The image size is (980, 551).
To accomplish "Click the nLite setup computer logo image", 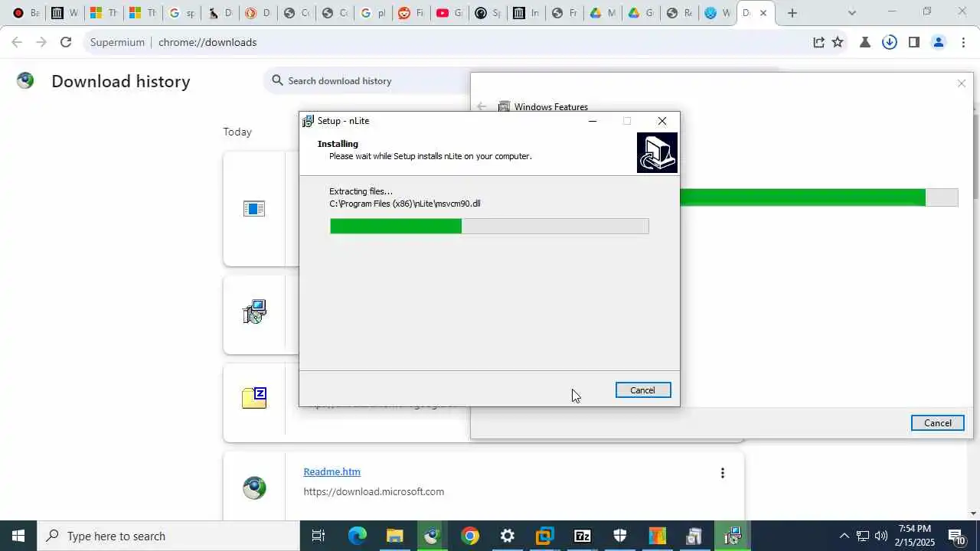I will (657, 153).
